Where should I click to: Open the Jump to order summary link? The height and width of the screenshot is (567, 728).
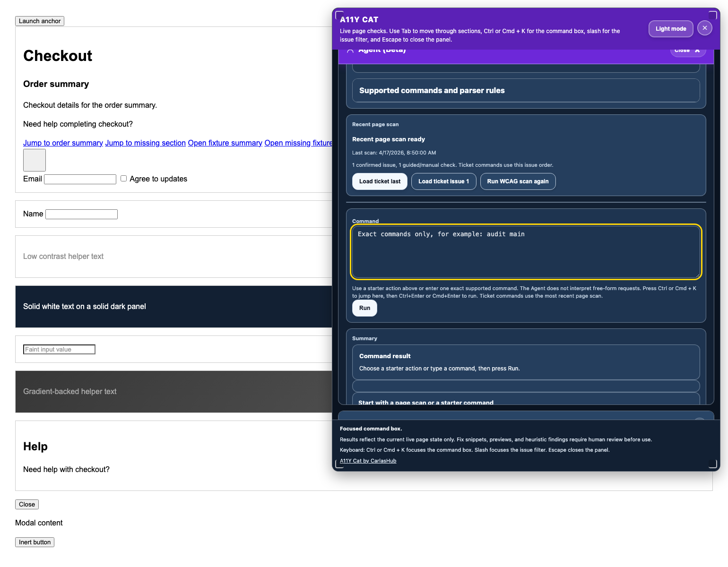(63, 143)
